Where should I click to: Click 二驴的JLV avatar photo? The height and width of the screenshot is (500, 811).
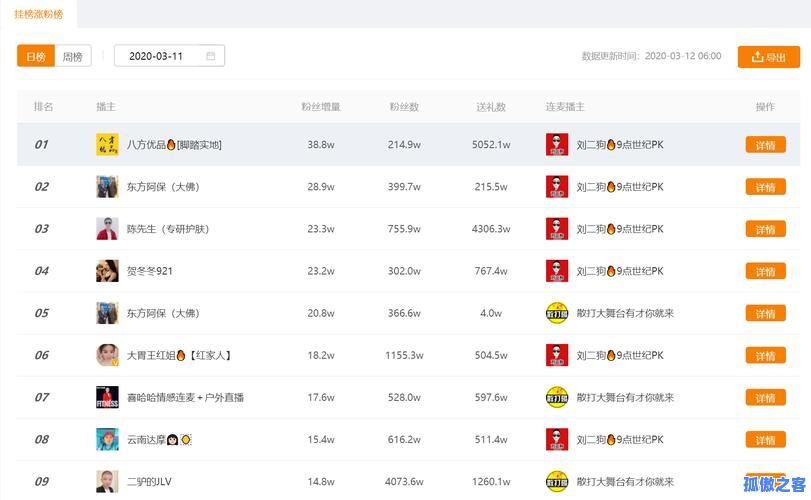click(x=107, y=481)
